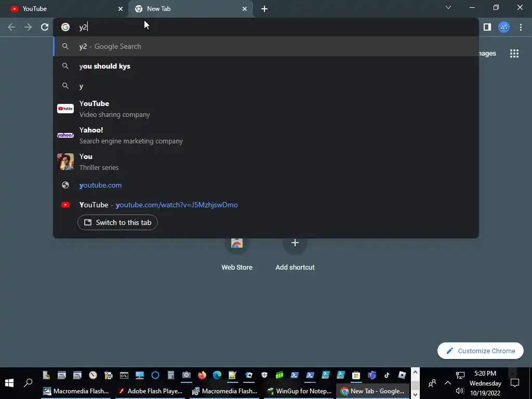Launch Cortana from the taskbar
Image resolution: width=532 pixels, height=399 pixels.
(x=155, y=375)
